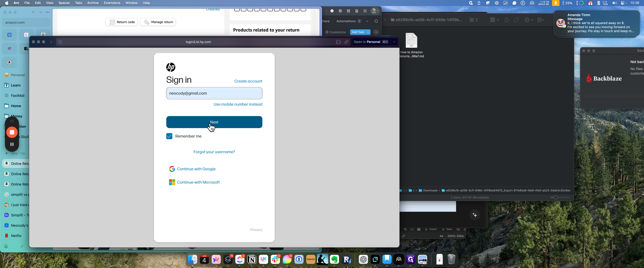This screenshot has height=268, width=644.
Task: Open the Finder more actions menu
Action: coord(529,20)
